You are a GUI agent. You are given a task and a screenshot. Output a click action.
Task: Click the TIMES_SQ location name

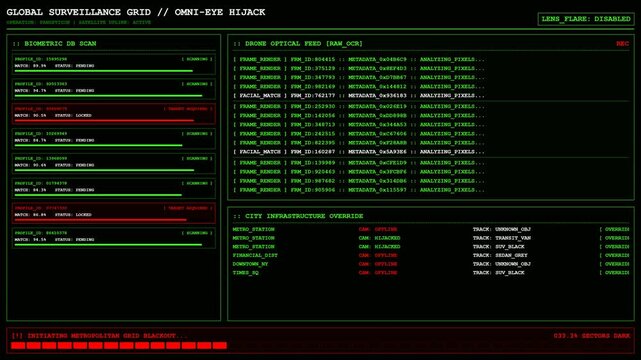[x=246, y=273]
